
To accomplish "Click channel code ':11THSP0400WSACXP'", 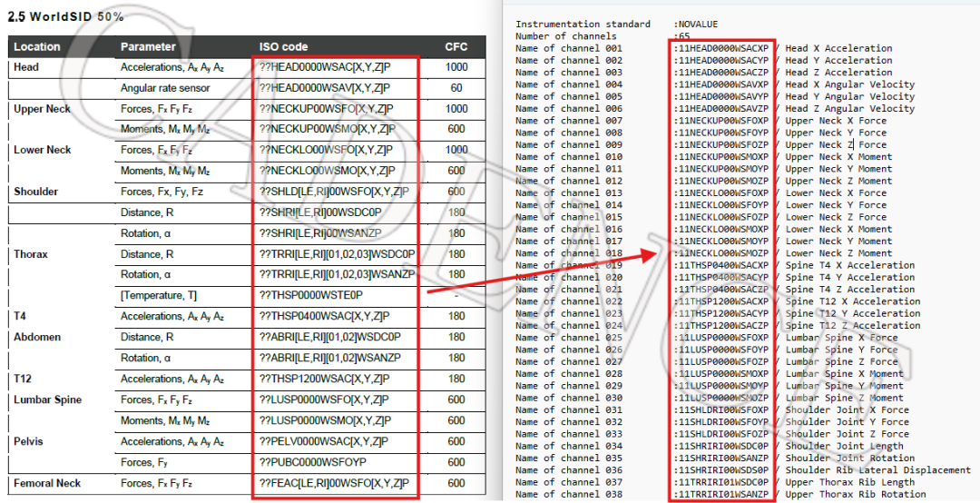I will [721, 265].
